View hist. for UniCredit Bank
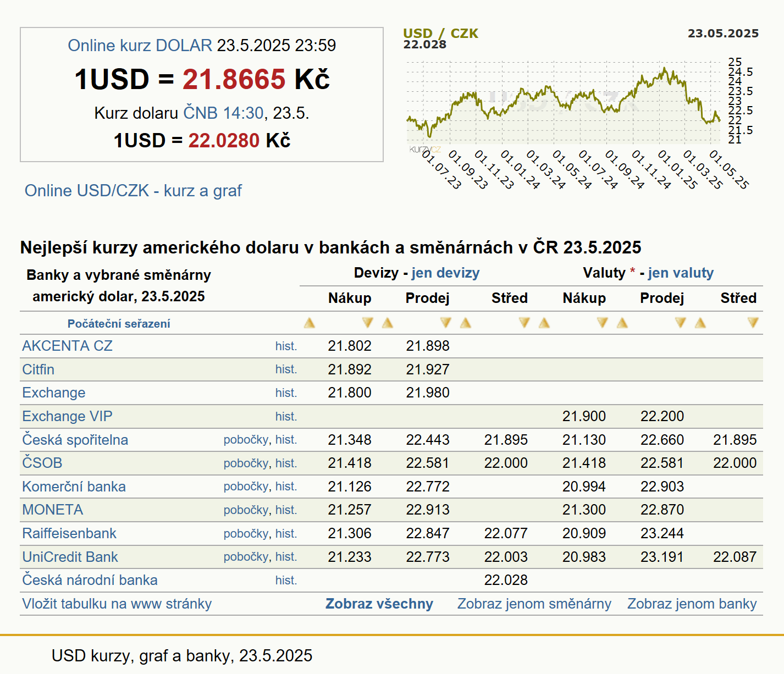The height and width of the screenshot is (674, 784). (286, 557)
